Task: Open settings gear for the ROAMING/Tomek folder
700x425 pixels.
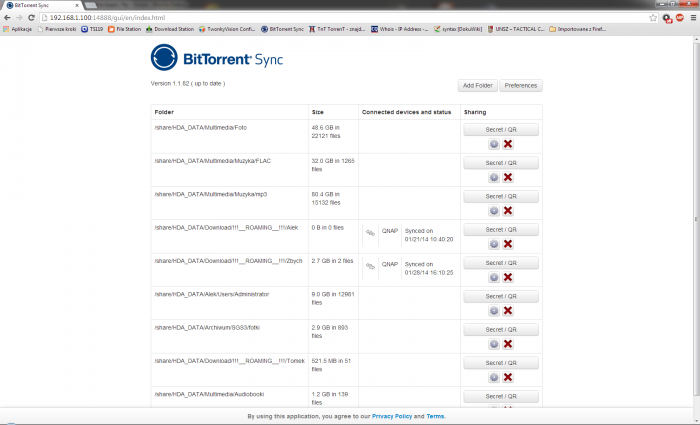Action: click(x=494, y=378)
